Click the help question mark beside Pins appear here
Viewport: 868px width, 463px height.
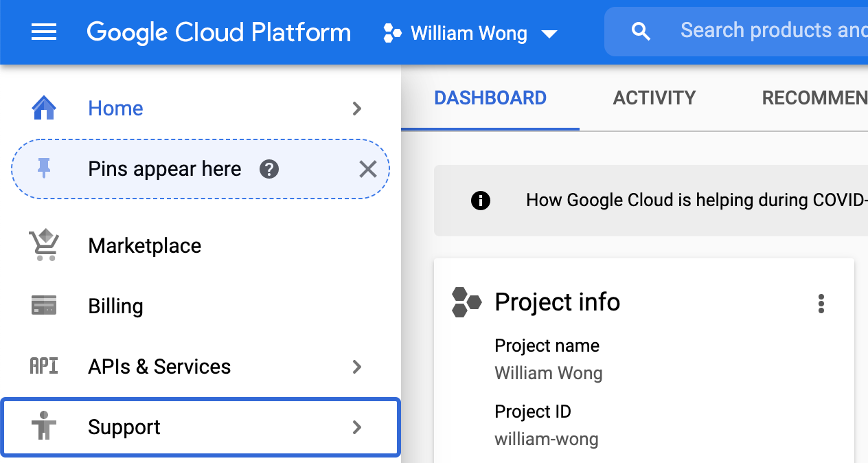(269, 169)
